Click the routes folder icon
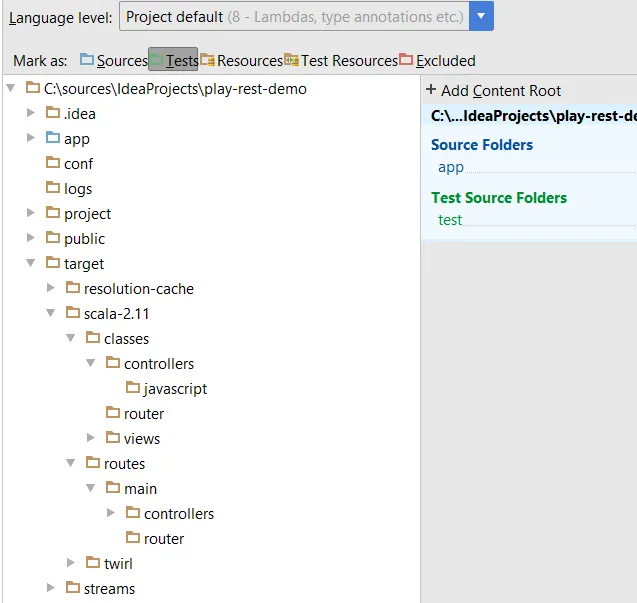 [93, 462]
